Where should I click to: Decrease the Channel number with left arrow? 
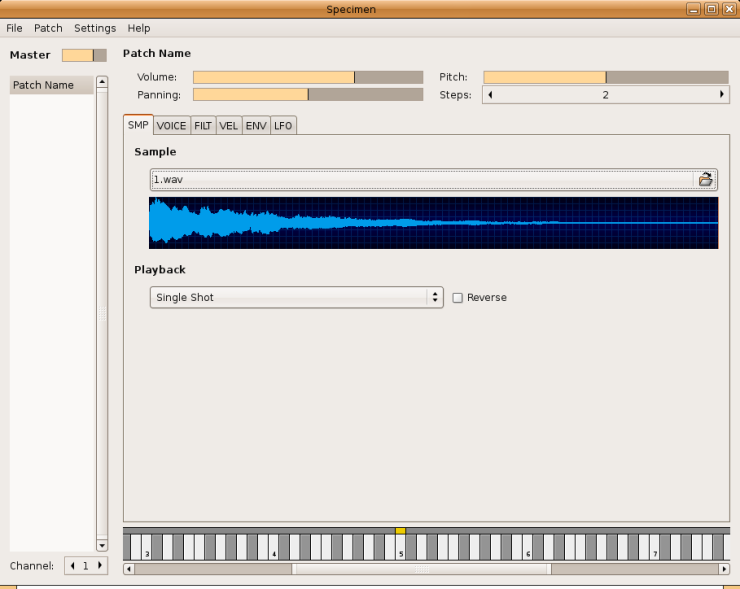pyautogui.click(x=72, y=566)
